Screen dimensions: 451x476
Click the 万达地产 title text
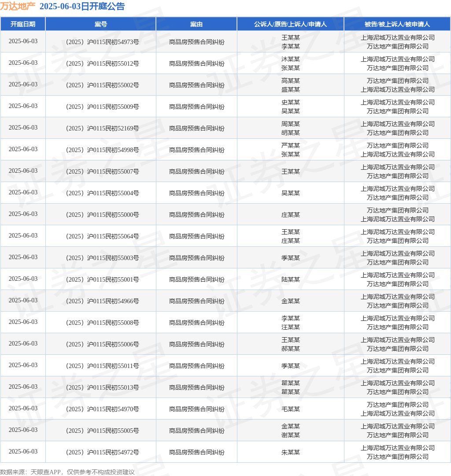click(x=18, y=6)
